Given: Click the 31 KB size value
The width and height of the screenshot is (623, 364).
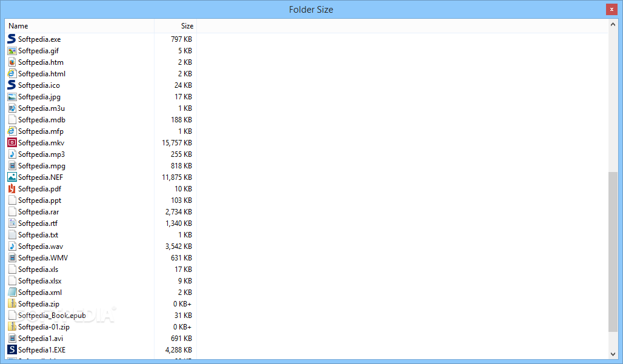Looking at the screenshot, I should 183,316.
